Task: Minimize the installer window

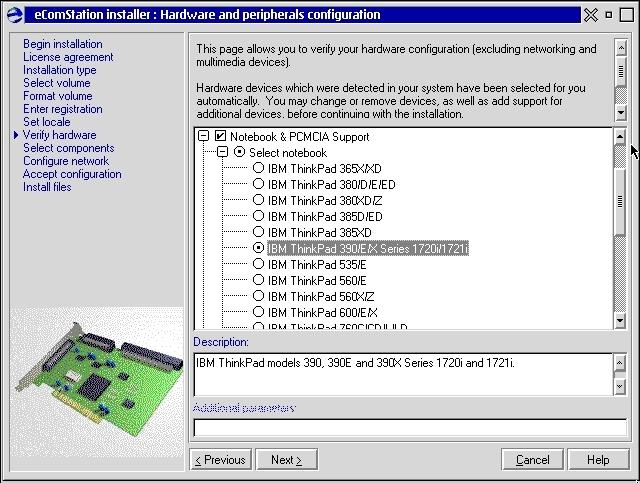Action: 609,15
